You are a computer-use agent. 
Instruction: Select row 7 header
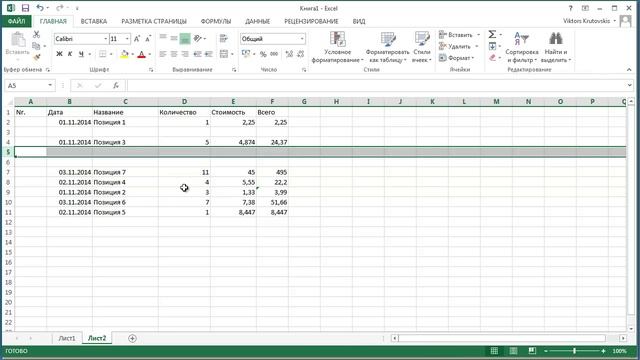8,172
